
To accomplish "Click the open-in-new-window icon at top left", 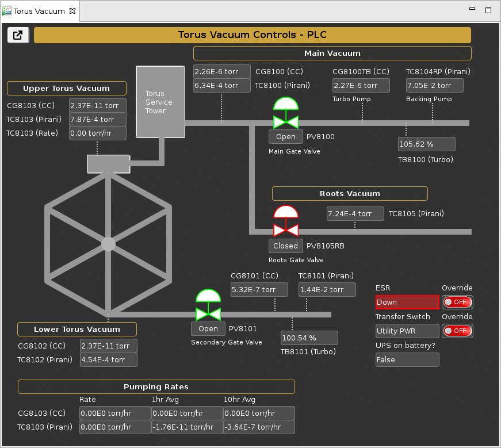I will (18, 35).
